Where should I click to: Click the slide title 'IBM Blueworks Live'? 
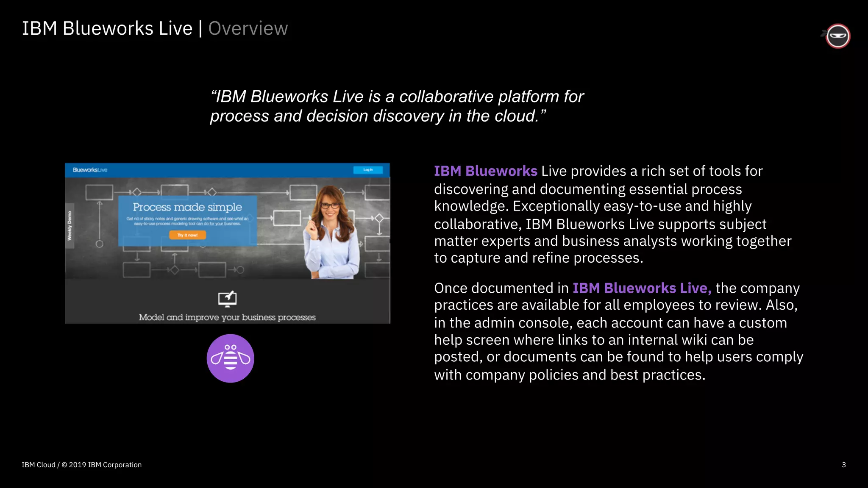point(107,28)
